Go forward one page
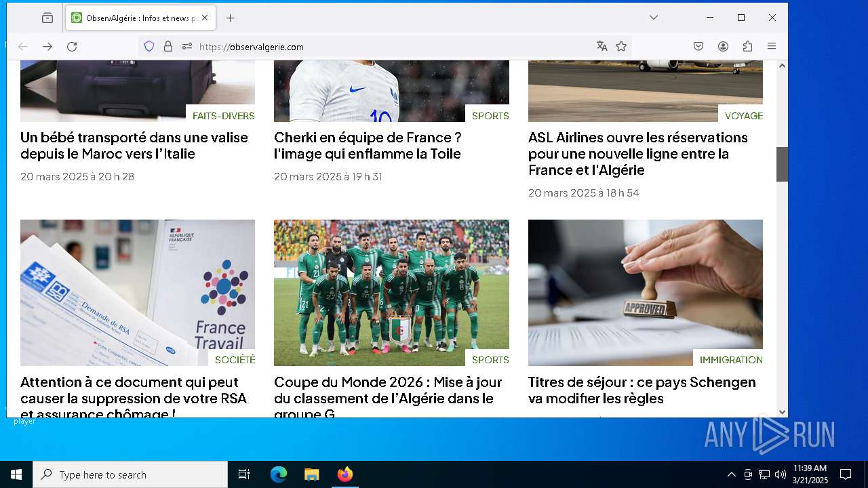The height and width of the screenshot is (488, 868). point(47,47)
